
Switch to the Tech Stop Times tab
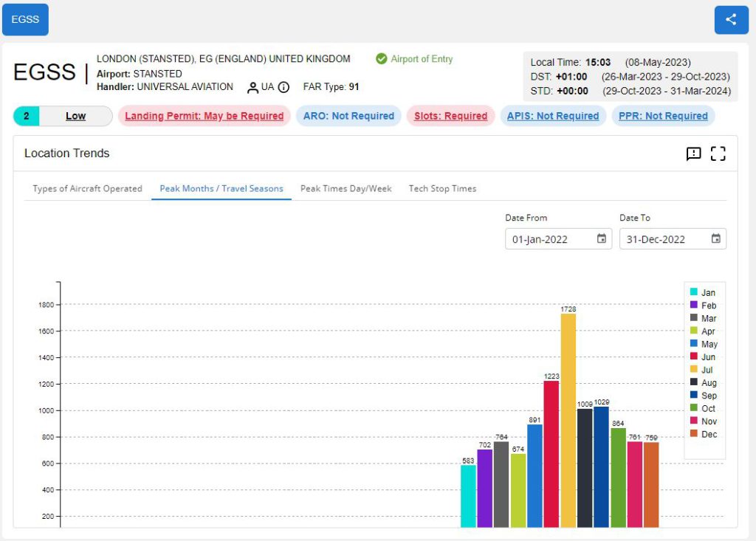pyautogui.click(x=442, y=188)
